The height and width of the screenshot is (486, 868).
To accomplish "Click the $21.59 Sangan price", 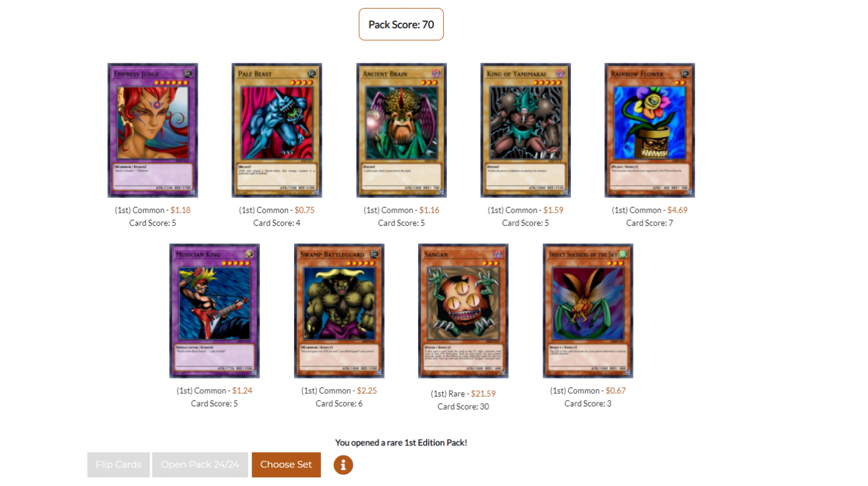I will (x=483, y=394).
